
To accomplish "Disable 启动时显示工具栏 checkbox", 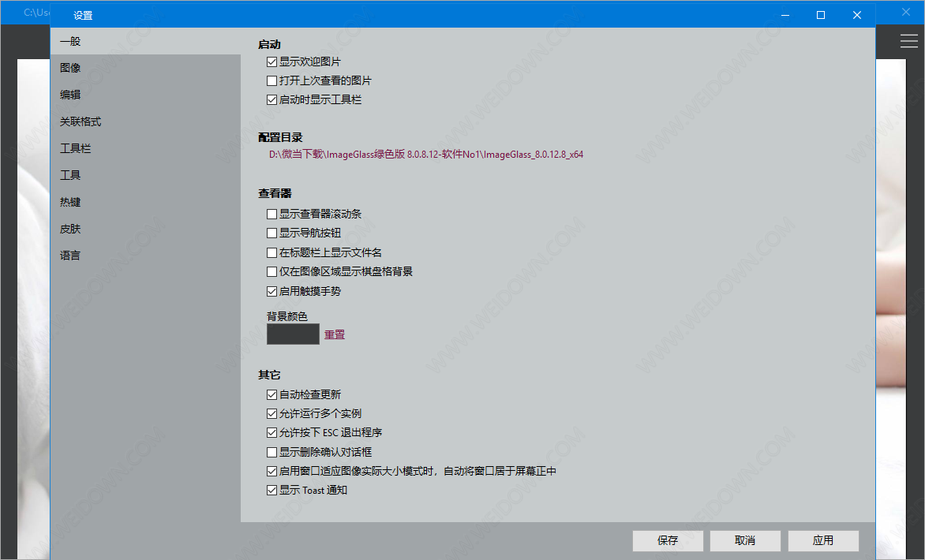I will click(x=272, y=100).
